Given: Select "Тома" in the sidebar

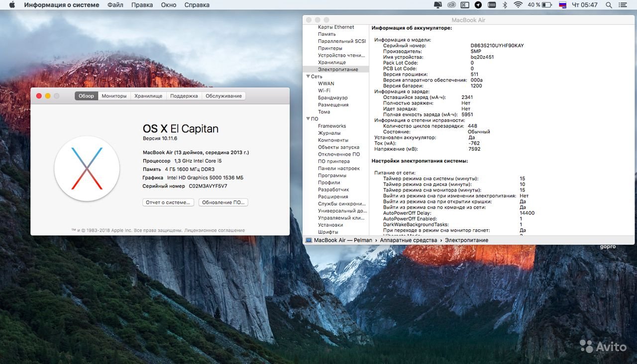Looking at the screenshot, I should (324, 112).
